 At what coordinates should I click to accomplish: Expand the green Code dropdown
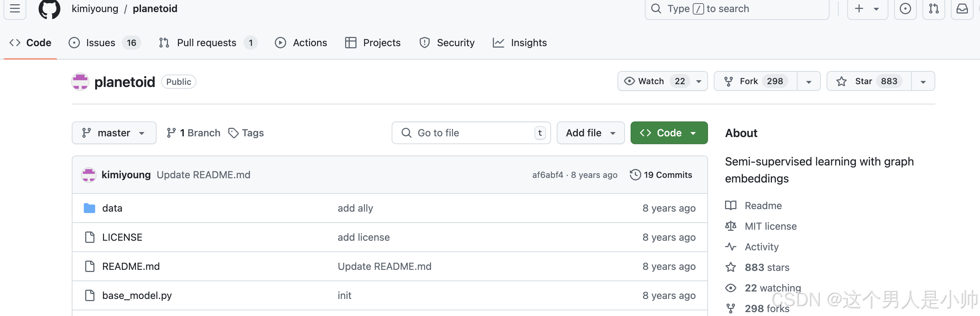tap(668, 133)
